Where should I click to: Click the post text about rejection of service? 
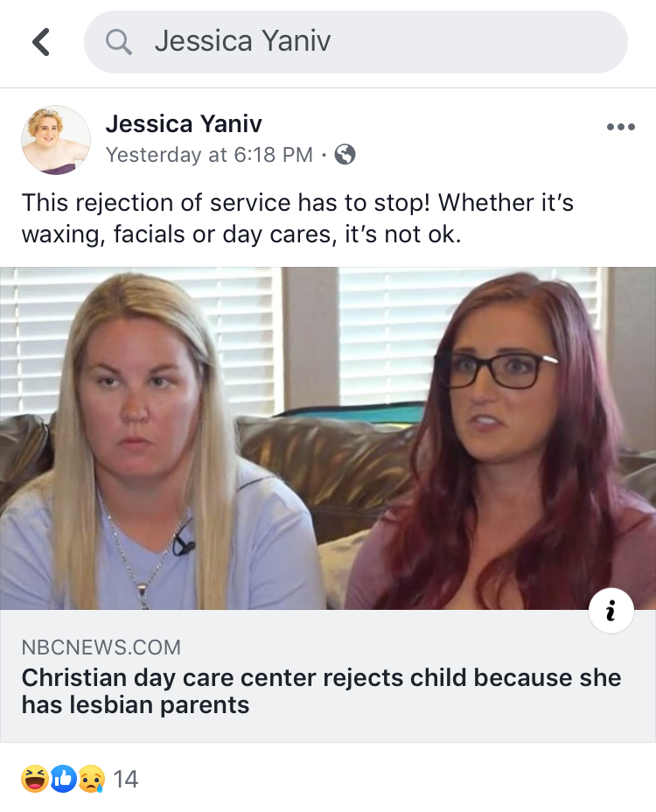(x=297, y=218)
